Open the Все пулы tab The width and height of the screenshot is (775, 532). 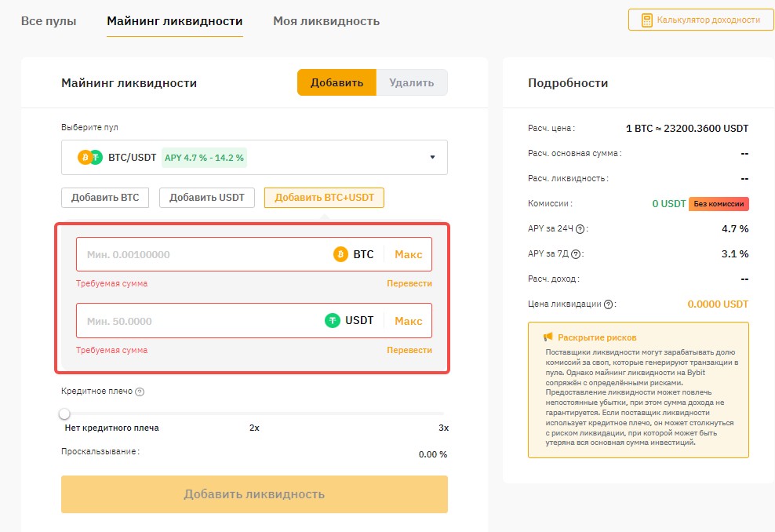coord(49,21)
